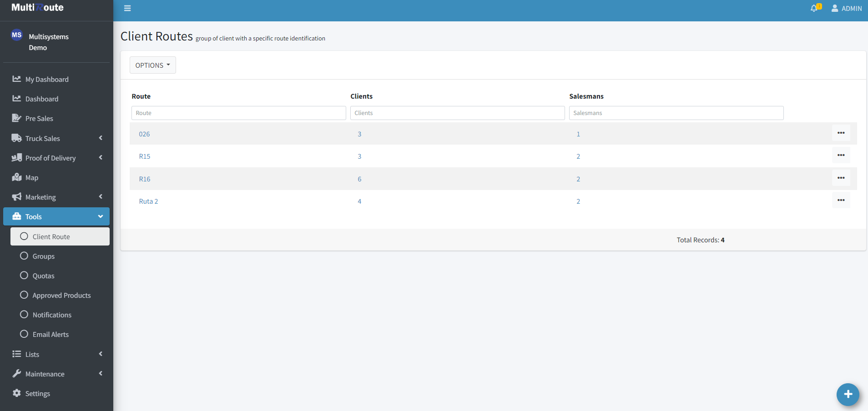Viewport: 868px width, 411px height.
Task: Collapse the Tools menu section
Action: point(56,217)
